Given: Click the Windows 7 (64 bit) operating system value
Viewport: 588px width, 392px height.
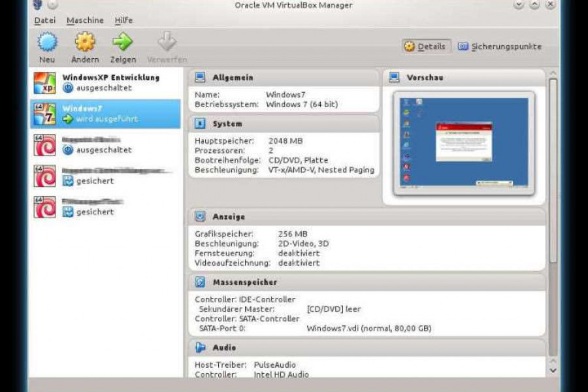Looking at the screenshot, I should pos(302,105).
